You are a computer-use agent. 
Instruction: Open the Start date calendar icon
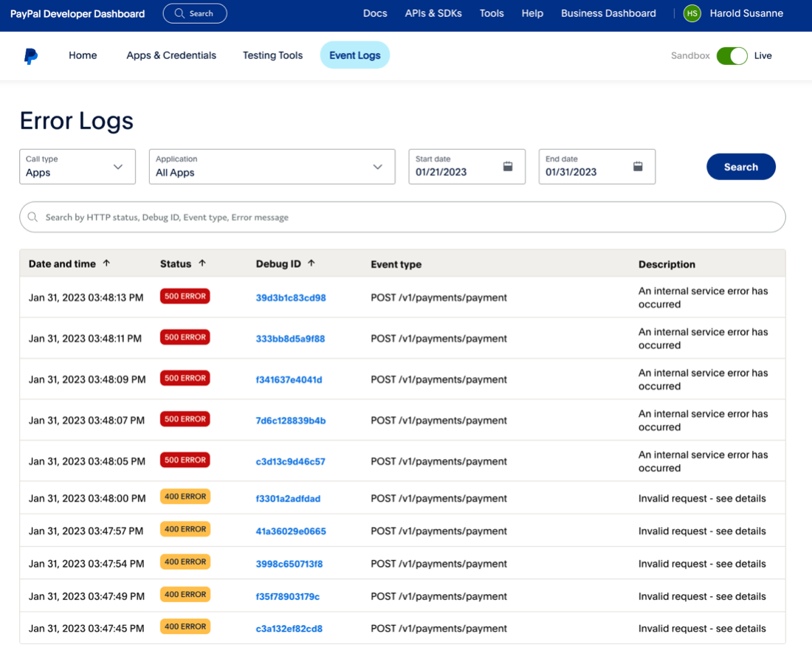(x=508, y=166)
